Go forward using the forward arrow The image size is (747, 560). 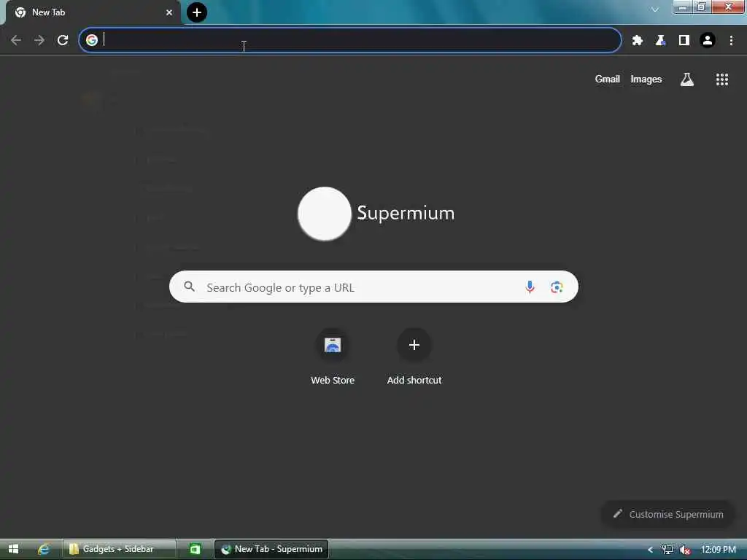click(x=39, y=40)
